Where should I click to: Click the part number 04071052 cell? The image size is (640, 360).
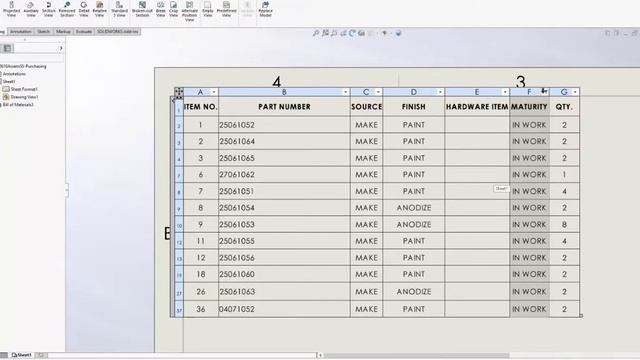[x=284, y=309]
